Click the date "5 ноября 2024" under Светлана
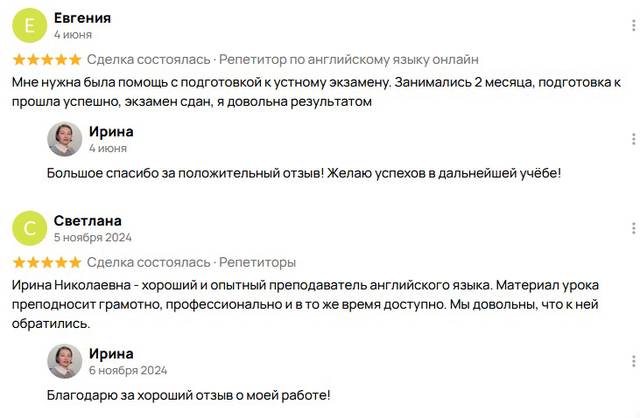The width and height of the screenshot is (640, 418). [93, 238]
